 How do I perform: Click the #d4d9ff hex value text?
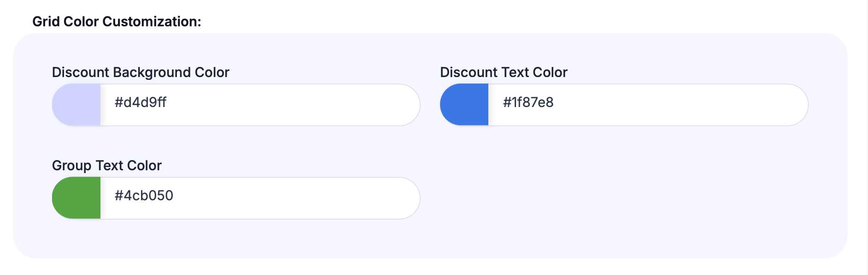[141, 102]
